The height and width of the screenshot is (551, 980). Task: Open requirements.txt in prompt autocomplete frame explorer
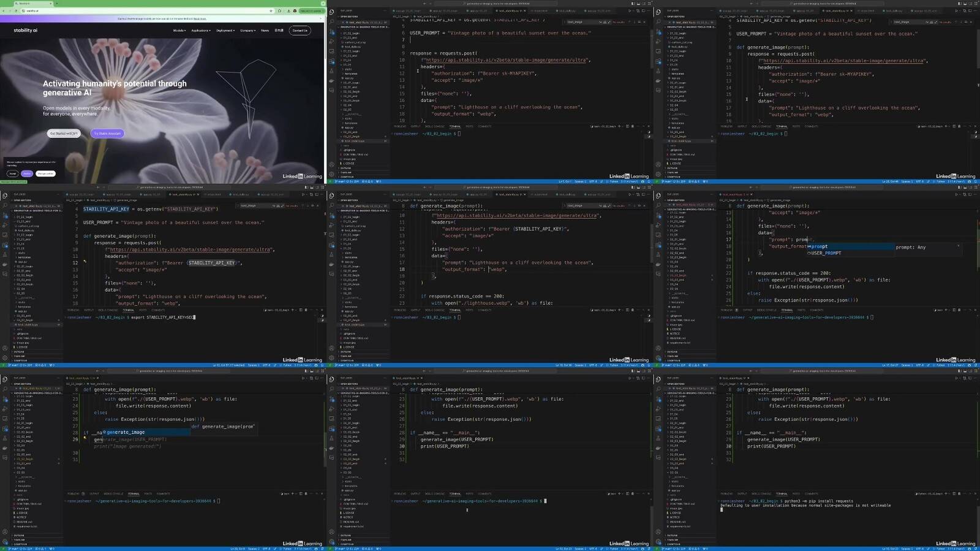tap(680, 343)
